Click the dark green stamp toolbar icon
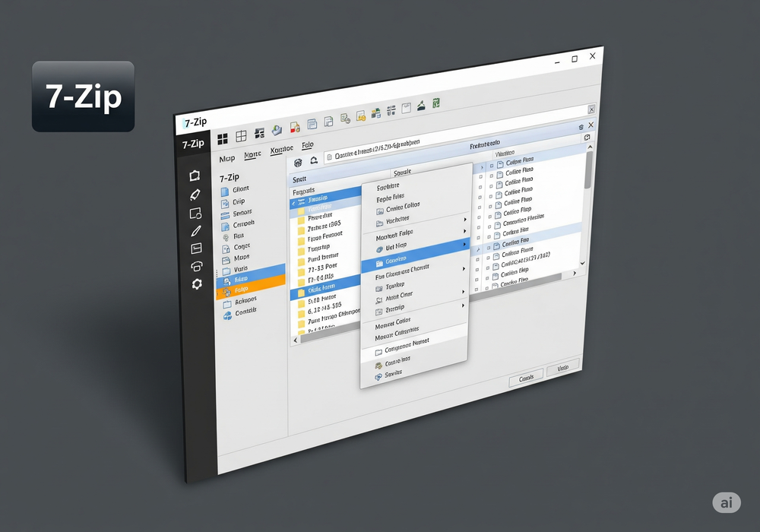This screenshot has width=760, height=532. [x=421, y=105]
